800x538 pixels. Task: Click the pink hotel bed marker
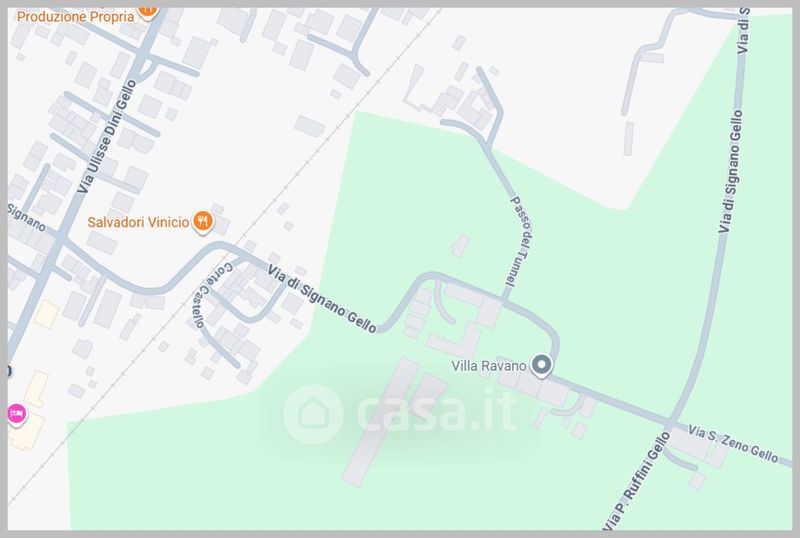(16, 412)
